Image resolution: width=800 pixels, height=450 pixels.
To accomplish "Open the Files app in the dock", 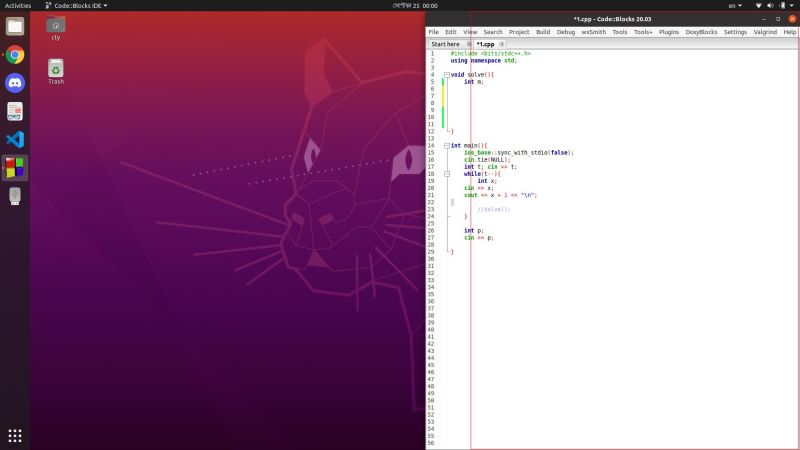I will click(x=15, y=26).
